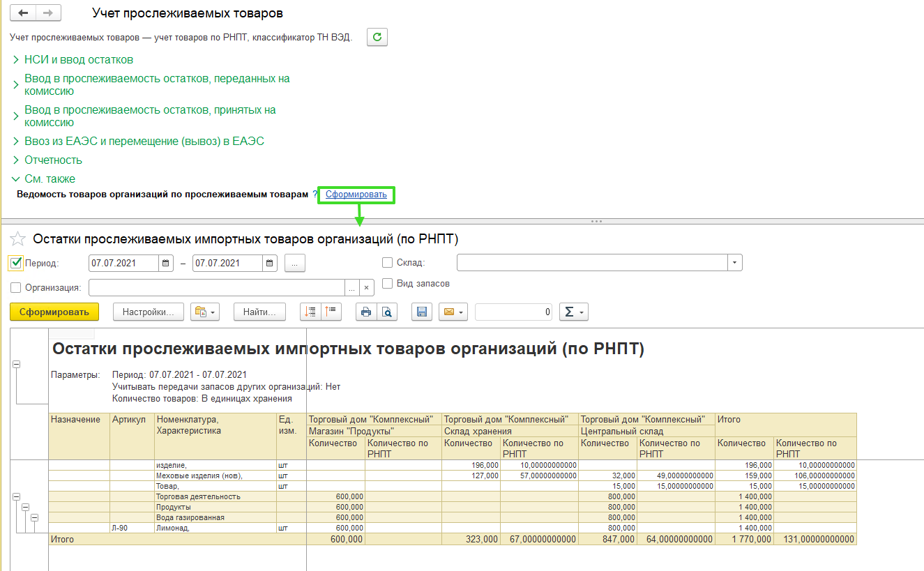Collapse the Торговая деятельность row group
This screenshot has height=571, width=924.
17,496
